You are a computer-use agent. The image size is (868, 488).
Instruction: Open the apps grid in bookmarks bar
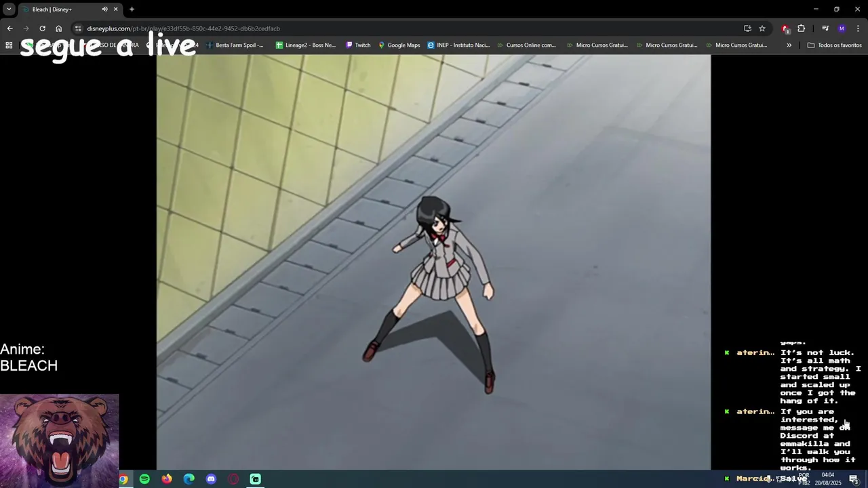click(9, 45)
